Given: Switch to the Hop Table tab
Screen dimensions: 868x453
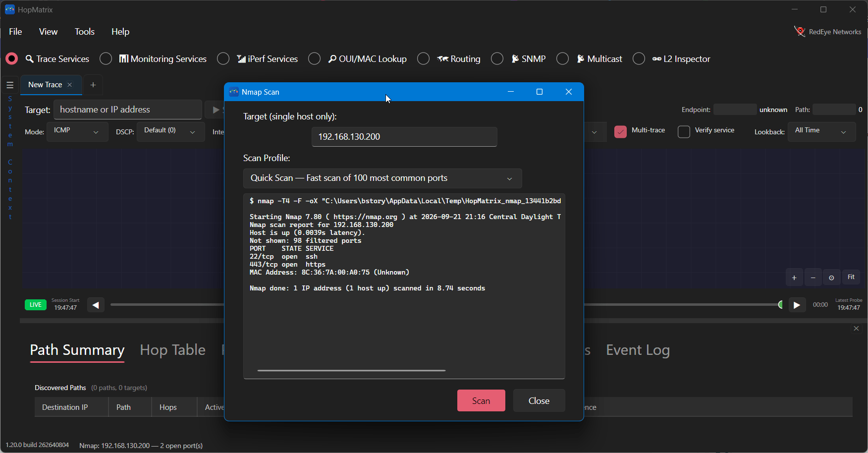Looking at the screenshot, I should click(172, 350).
